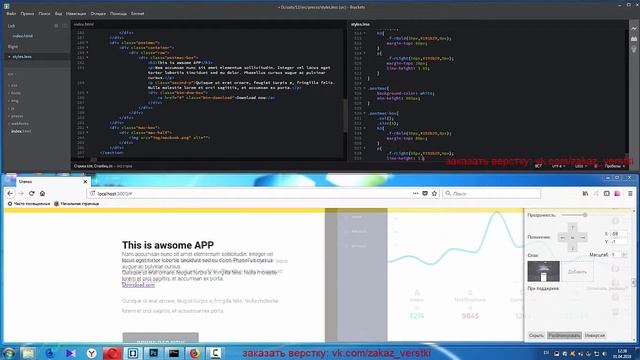Open the UTF-8 encoding dropdown in status bar
The height and width of the screenshot is (360, 640).
coord(558,166)
